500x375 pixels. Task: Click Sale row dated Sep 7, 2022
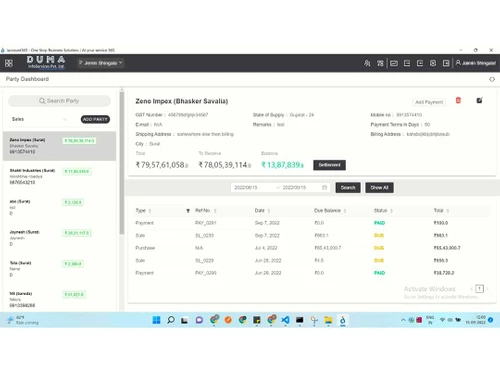tap(312, 235)
